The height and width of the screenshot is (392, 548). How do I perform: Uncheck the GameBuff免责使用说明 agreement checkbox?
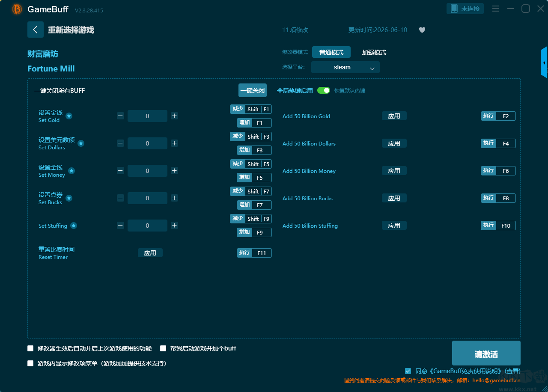pos(408,371)
